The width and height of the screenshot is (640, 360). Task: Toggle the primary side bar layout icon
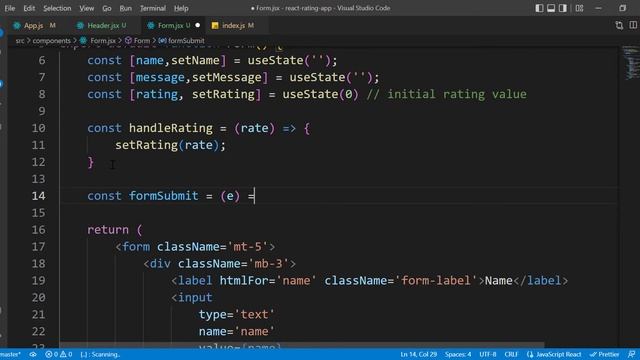(539, 8)
